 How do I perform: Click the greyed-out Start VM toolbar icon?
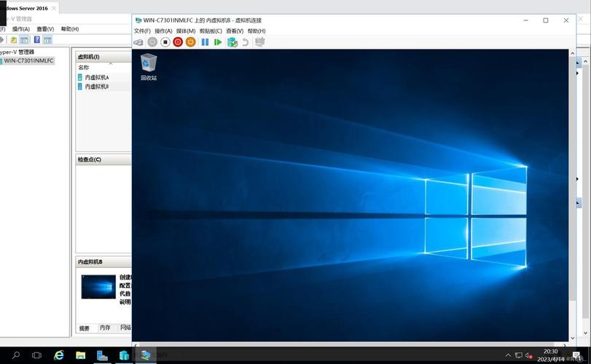(x=152, y=42)
